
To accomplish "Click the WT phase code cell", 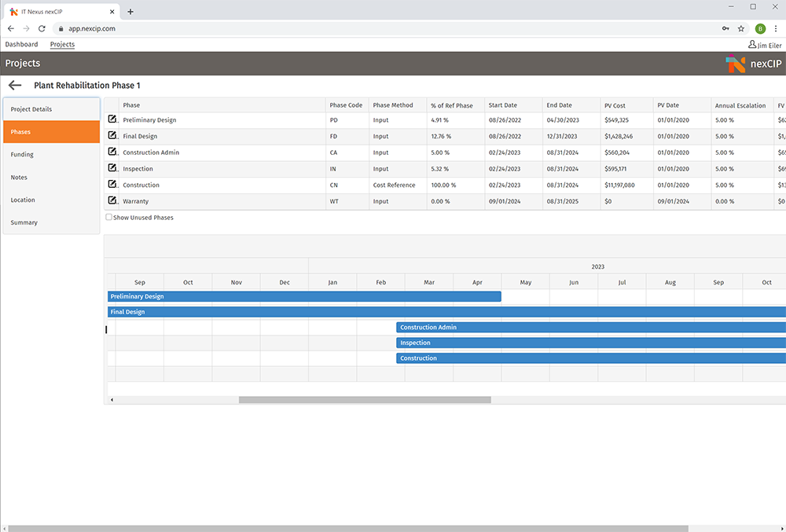I will pyautogui.click(x=347, y=201).
